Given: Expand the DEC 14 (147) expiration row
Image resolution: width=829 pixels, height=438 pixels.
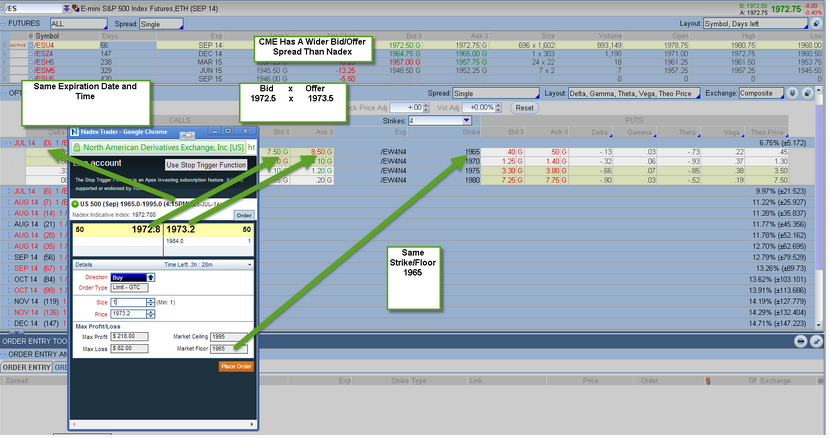Looking at the screenshot, I should 9,324.
